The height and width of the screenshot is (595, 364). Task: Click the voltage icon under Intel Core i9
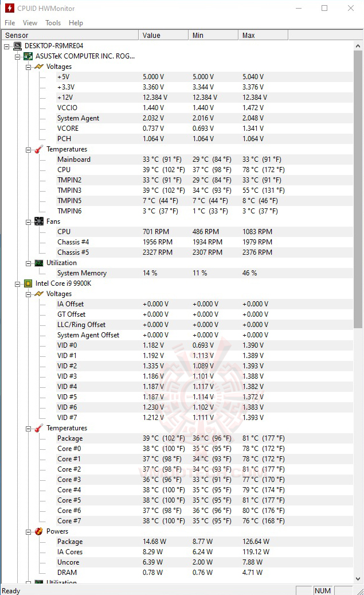(38, 294)
